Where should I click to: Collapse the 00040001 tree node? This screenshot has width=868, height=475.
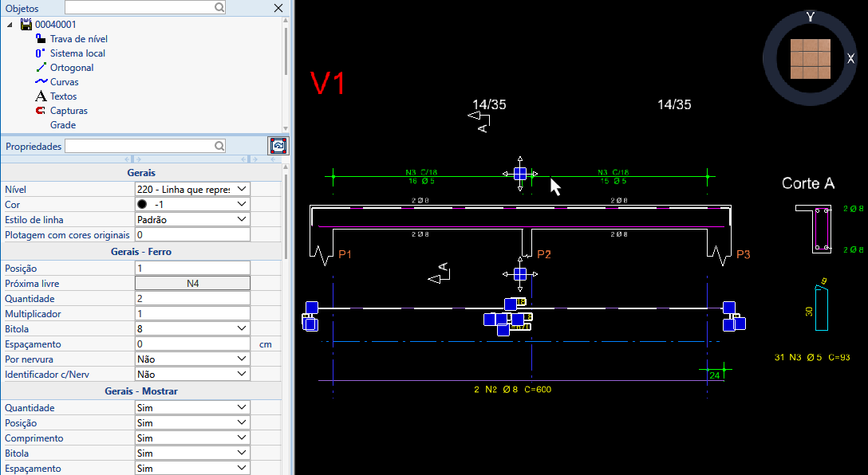tap(10, 25)
